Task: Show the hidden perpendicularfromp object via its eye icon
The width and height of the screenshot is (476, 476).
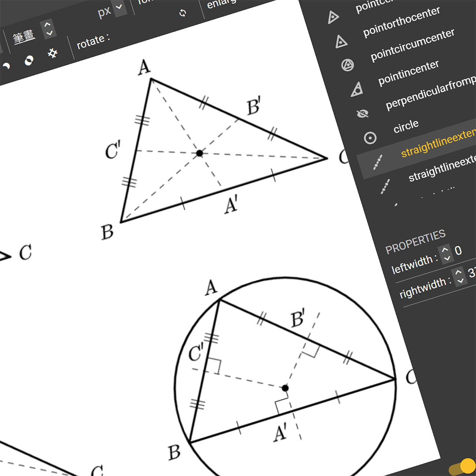Action: click(x=362, y=114)
